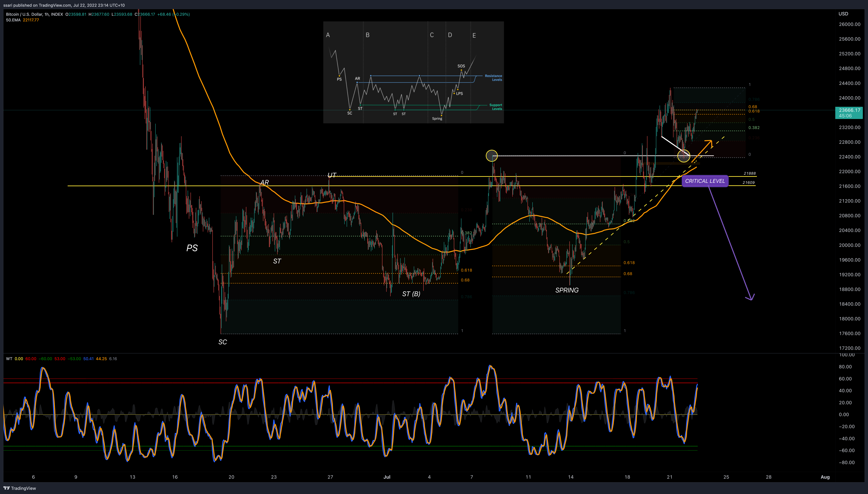The height and width of the screenshot is (494, 868).
Task: Select the ST (B) annotation text
Action: 411,294
